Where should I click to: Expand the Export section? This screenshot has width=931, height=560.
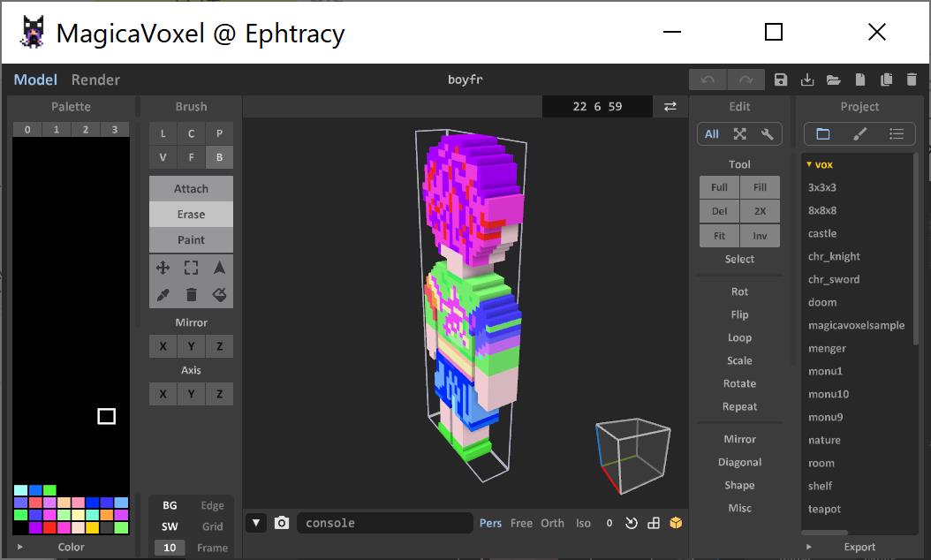(x=808, y=547)
